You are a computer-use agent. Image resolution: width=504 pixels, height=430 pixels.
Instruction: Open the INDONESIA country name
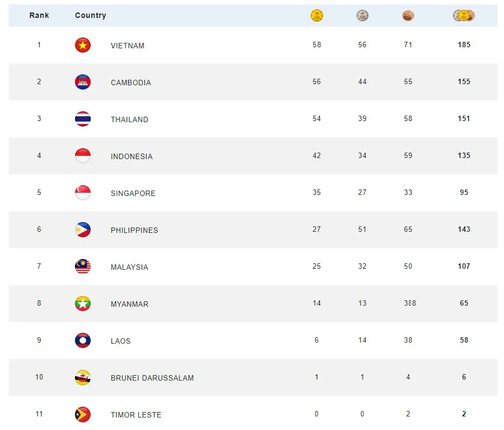[131, 156]
